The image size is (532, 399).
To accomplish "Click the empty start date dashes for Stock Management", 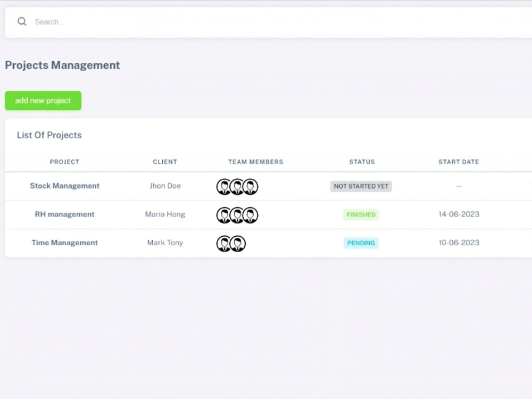I will pyautogui.click(x=459, y=186).
